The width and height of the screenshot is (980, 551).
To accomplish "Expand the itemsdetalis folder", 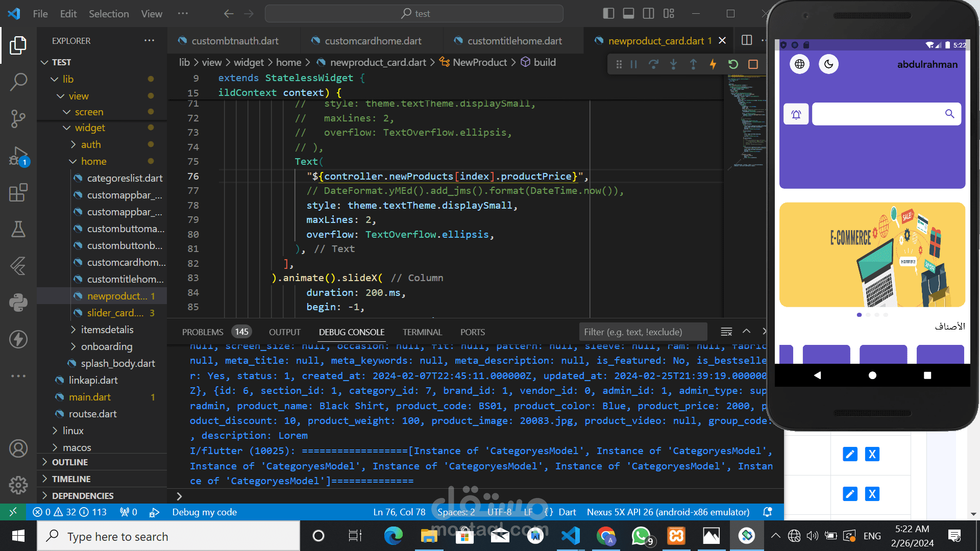I will [x=107, y=330].
